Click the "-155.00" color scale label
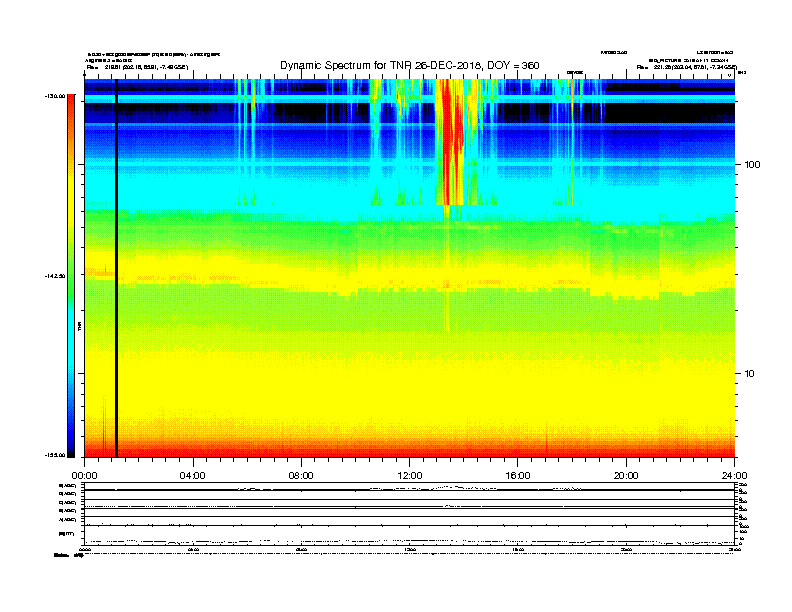 point(55,455)
